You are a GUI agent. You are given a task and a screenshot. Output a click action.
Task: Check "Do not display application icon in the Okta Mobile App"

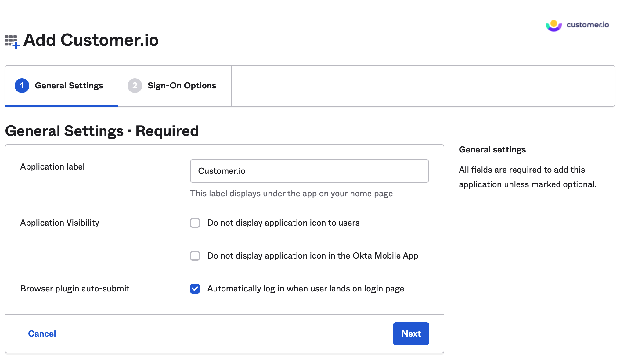(195, 256)
